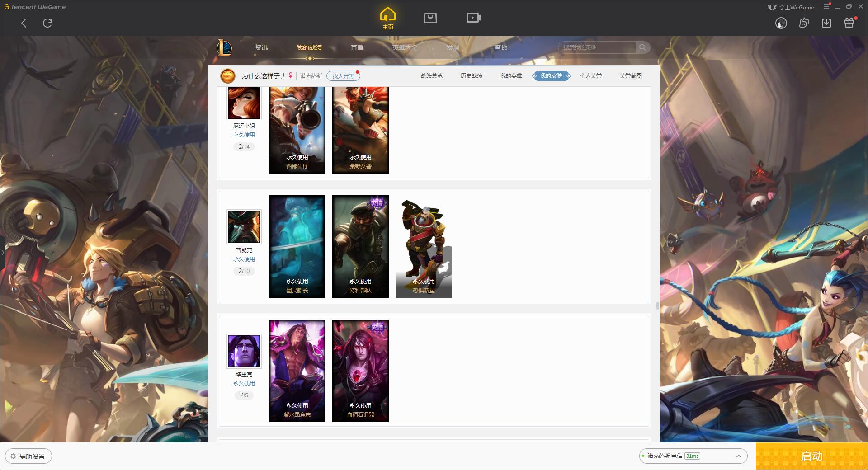Viewport: 868px width, 470px height.
Task: Click the 普朗克 champion portrait
Action: pyautogui.click(x=244, y=227)
